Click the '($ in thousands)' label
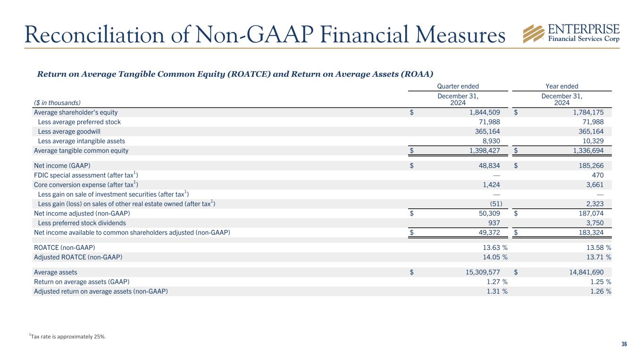644x362 pixels. click(x=57, y=102)
